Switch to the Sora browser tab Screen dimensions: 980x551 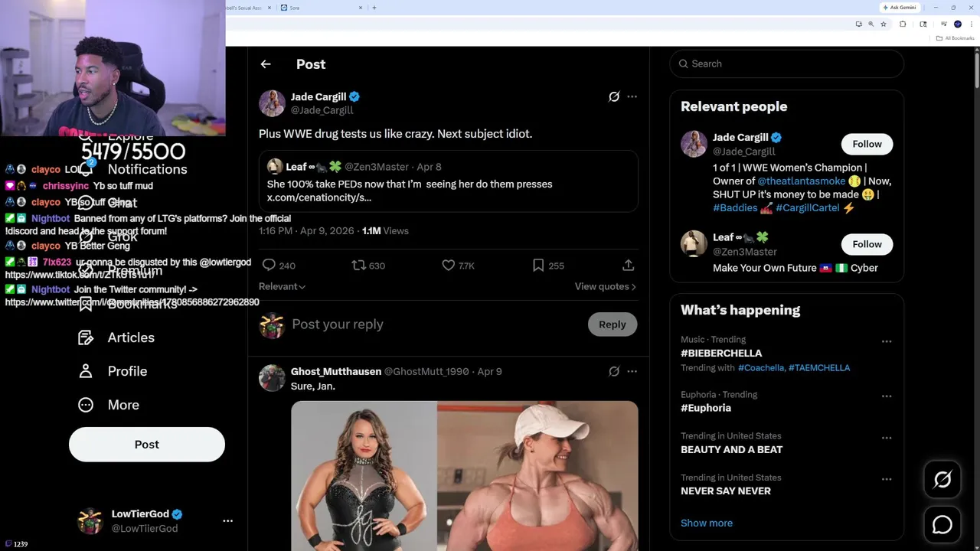pos(318,8)
